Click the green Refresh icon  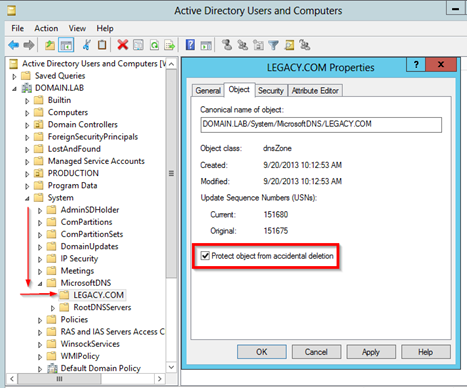pyautogui.click(x=154, y=45)
